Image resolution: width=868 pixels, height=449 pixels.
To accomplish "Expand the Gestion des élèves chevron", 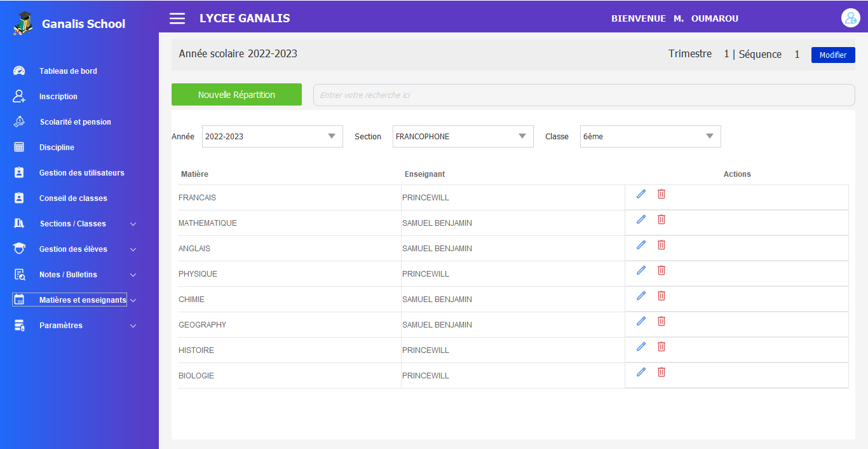I will pyautogui.click(x=133, y=249).
